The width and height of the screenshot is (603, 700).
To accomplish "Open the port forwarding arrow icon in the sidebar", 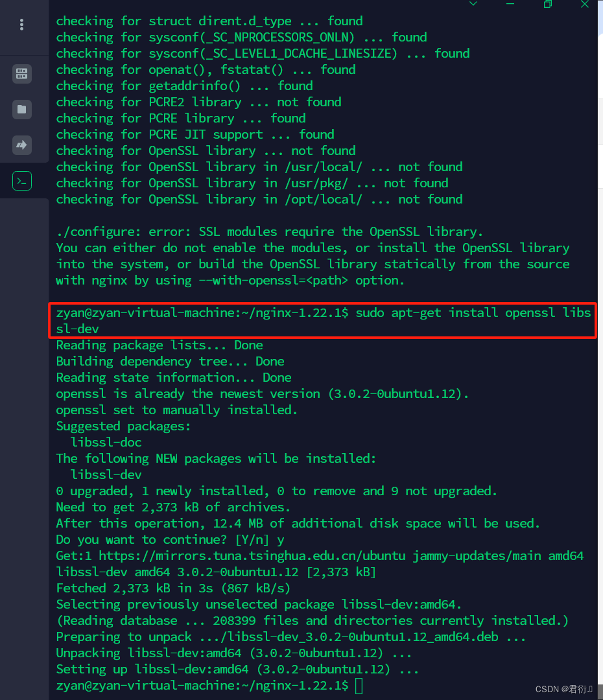I will pyautogui.click(x=22, y=145).
